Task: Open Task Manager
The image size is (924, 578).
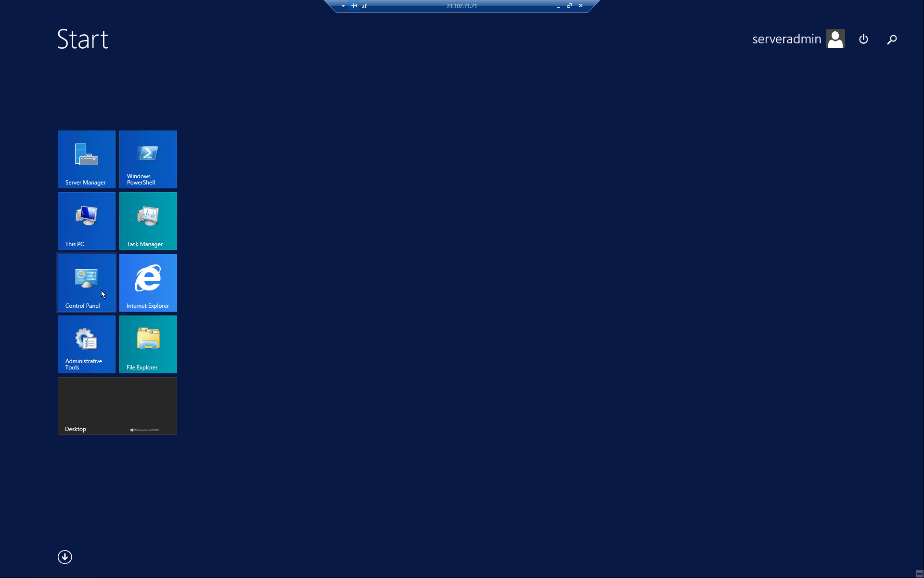Action: 148,221
